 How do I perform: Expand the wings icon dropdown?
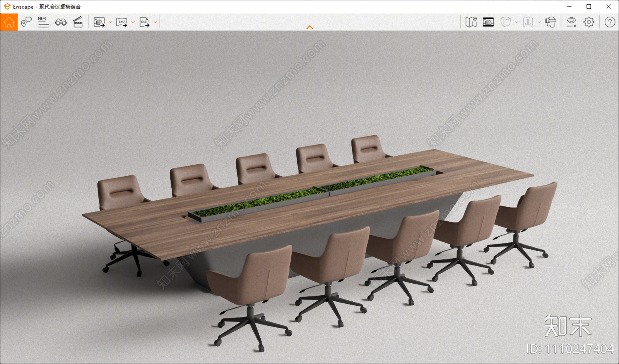539,22
